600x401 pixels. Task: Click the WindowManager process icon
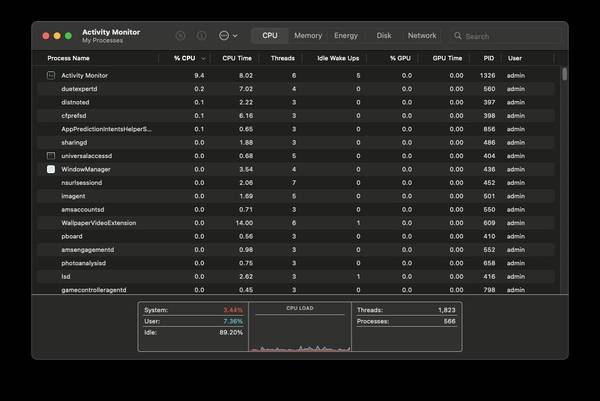[51, 169]
